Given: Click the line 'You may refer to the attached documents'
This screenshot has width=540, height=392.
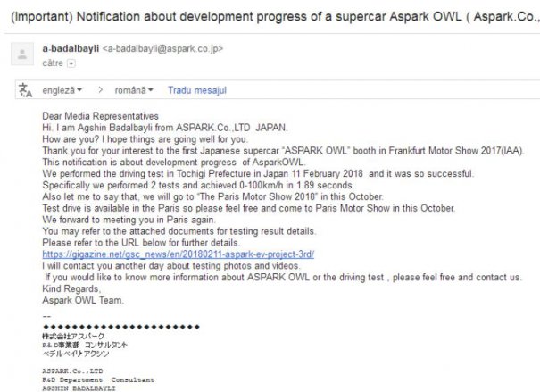Looking at the screenshot, I should click(x=179, y=231).
